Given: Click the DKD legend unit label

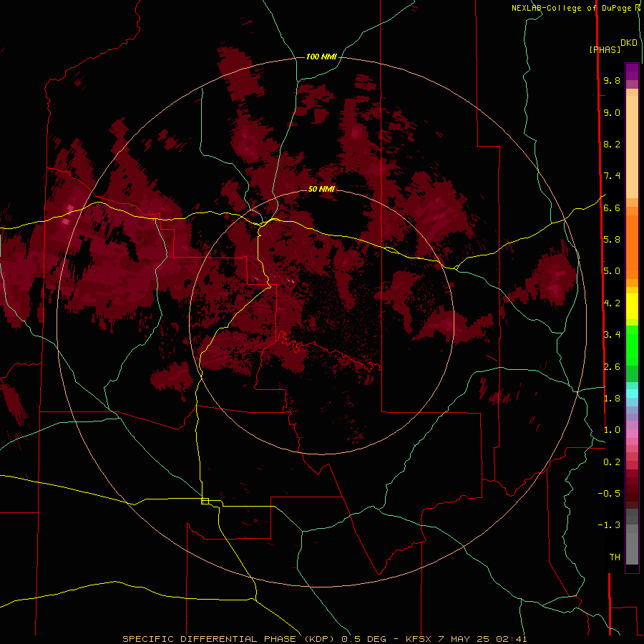Looking at the screenshot, I should click(629, 43).
